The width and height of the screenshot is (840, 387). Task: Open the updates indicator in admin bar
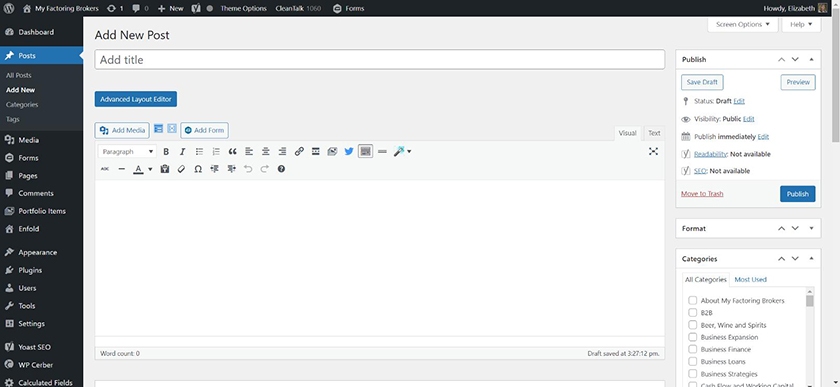point(115,8)
